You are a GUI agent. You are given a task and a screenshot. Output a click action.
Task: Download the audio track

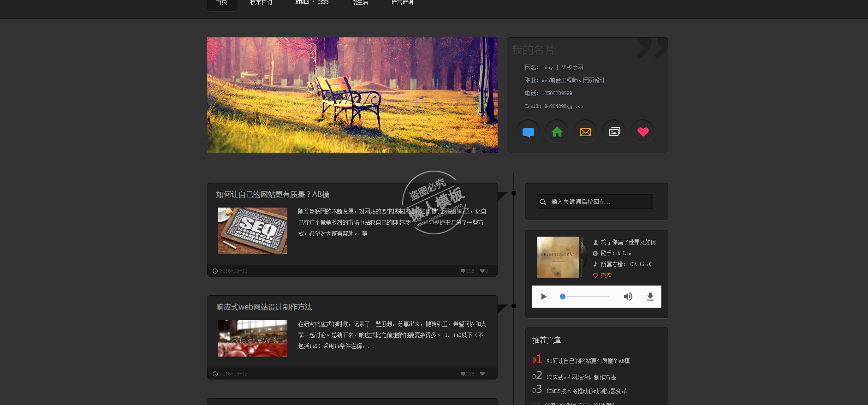650,297
